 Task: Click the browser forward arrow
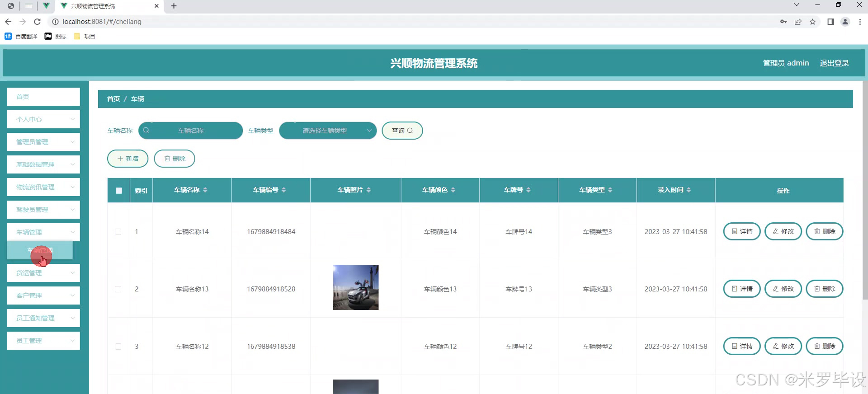click(x=23, y=22)
